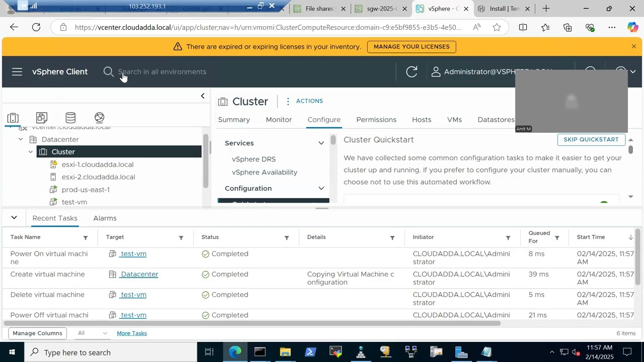Open browser Settings and more ellipsis
The image size is (644, 362).
612,27
